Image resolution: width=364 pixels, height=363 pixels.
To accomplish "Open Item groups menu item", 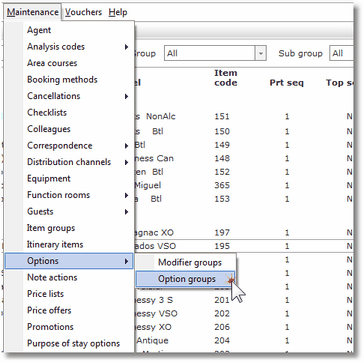I will [69, 228].
